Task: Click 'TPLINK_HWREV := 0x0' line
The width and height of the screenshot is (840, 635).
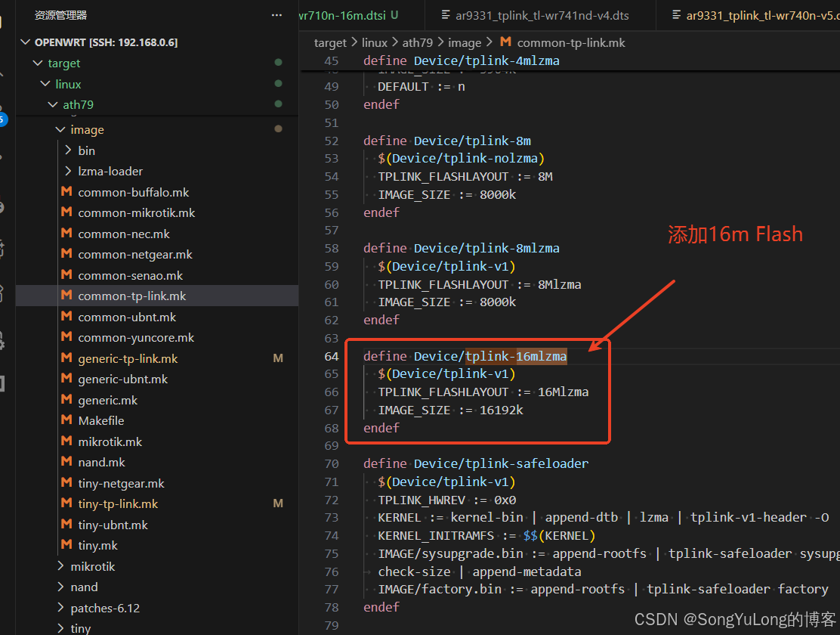Action: click(x=446, y=500)
